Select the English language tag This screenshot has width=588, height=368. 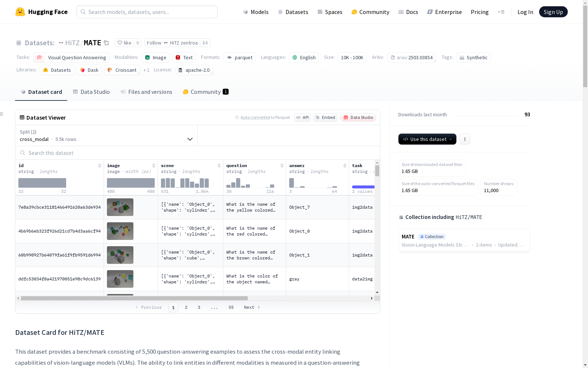coord(304,57)
